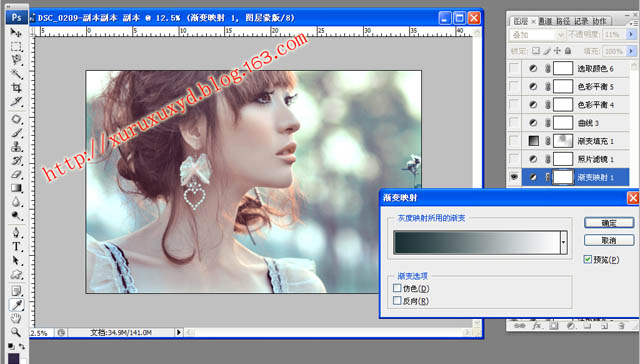The width and height of the screenshot is (640, 364).
Task: Hide the 渐变映射 1 layer visibility eye
Action: [x=514, y=177]
